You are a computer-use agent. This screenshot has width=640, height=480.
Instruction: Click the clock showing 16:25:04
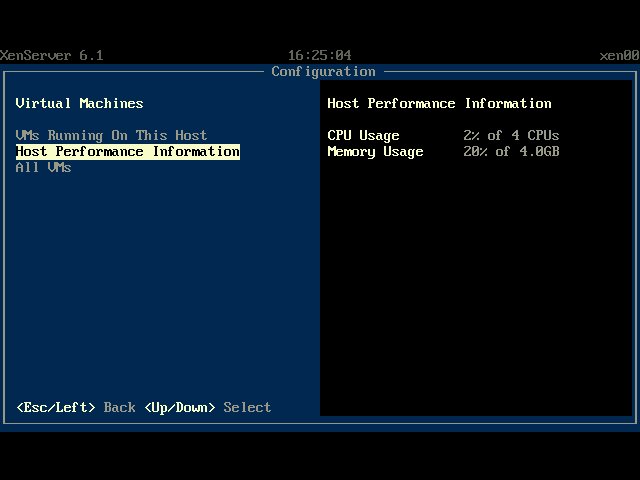point(320,55)
